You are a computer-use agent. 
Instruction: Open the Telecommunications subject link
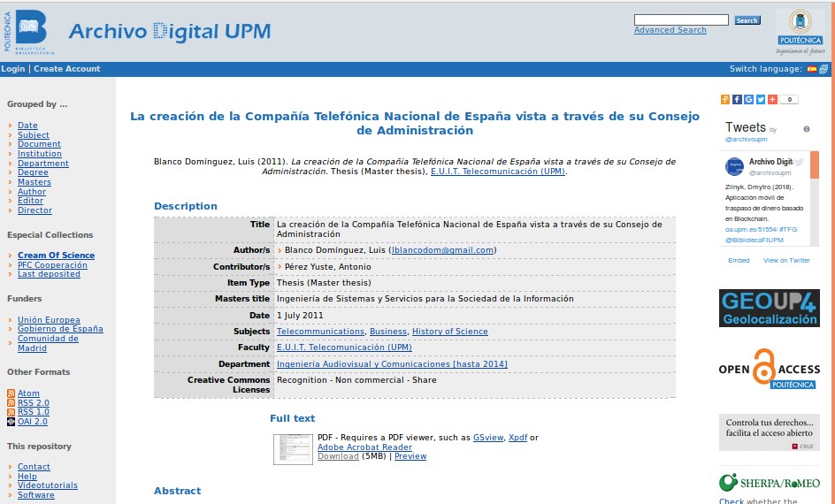[x=320, y=332]
